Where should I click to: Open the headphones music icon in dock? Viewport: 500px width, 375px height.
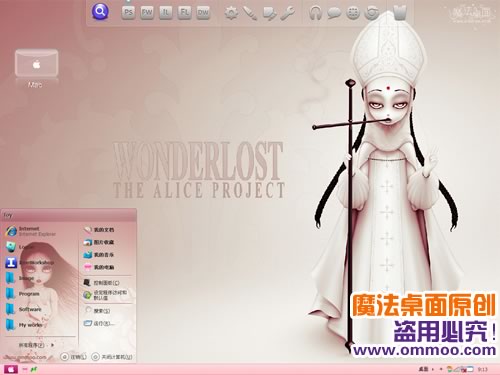pyautogui.click(x=315, y=13)
